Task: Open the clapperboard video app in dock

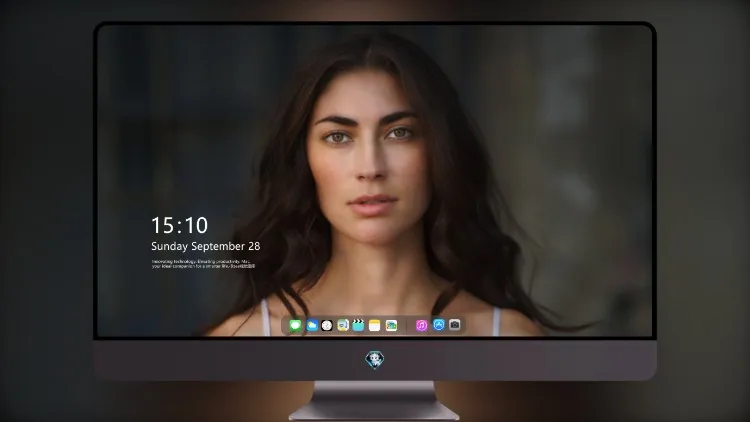Action: (358, 325)
